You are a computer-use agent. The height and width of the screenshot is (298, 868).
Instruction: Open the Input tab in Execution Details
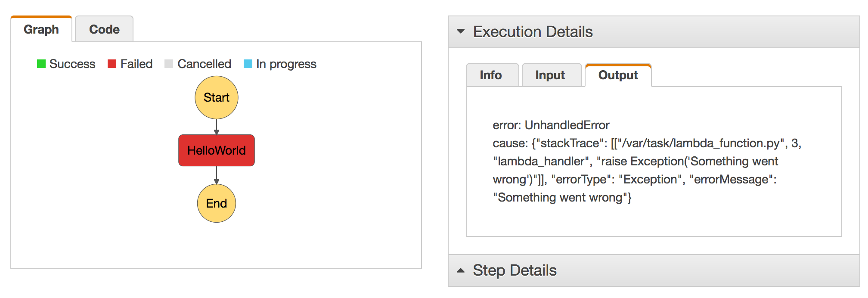(550, 75)
